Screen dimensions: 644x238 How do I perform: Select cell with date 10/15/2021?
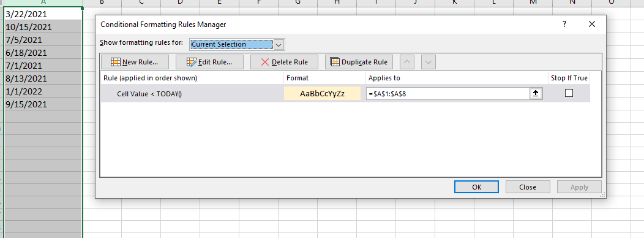43,27
